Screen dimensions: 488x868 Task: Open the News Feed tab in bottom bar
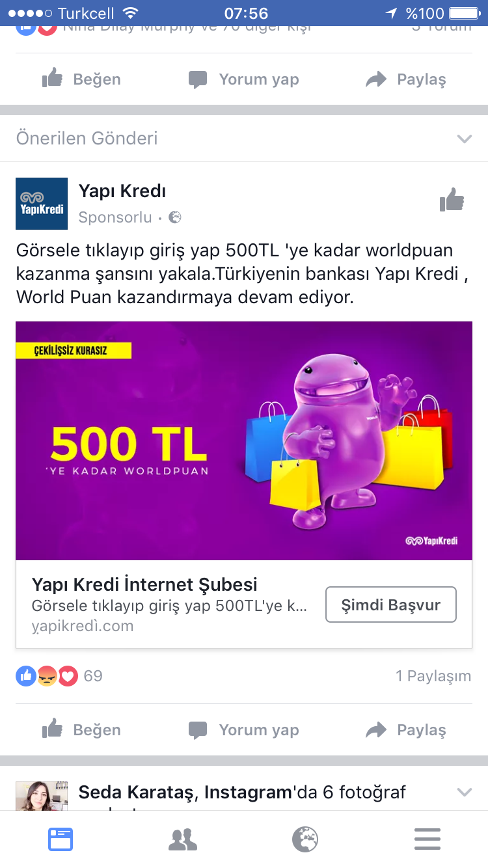(x=61, y=839)
